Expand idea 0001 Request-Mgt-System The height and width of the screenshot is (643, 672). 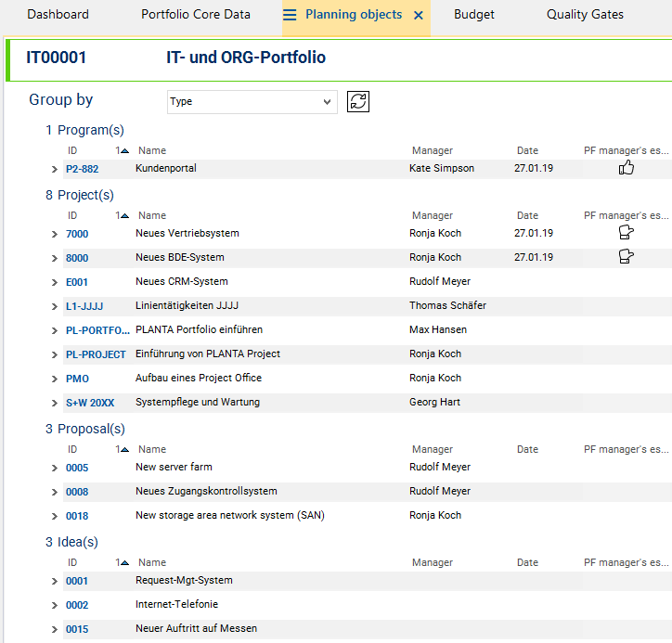[x=55, y=582]
